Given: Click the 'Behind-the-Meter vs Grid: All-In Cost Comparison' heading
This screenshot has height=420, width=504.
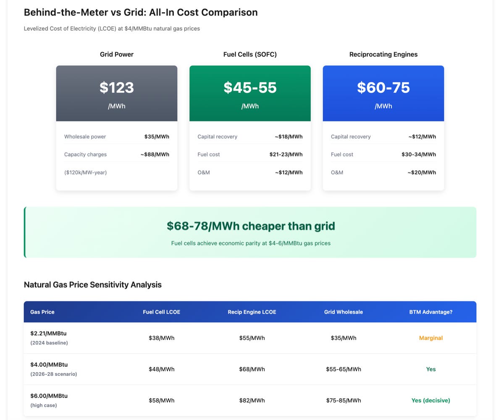Looking at the screenshot, I should click(141, 13).
